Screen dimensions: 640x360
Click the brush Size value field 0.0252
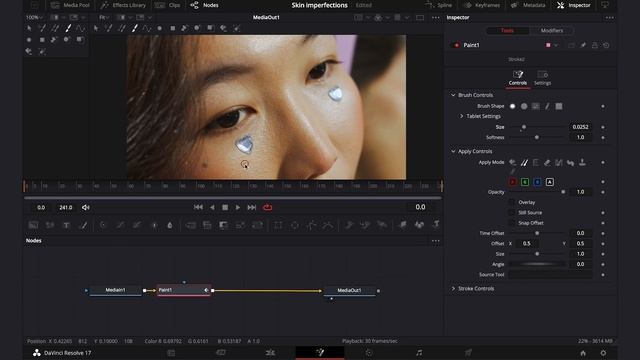point(580,127)
